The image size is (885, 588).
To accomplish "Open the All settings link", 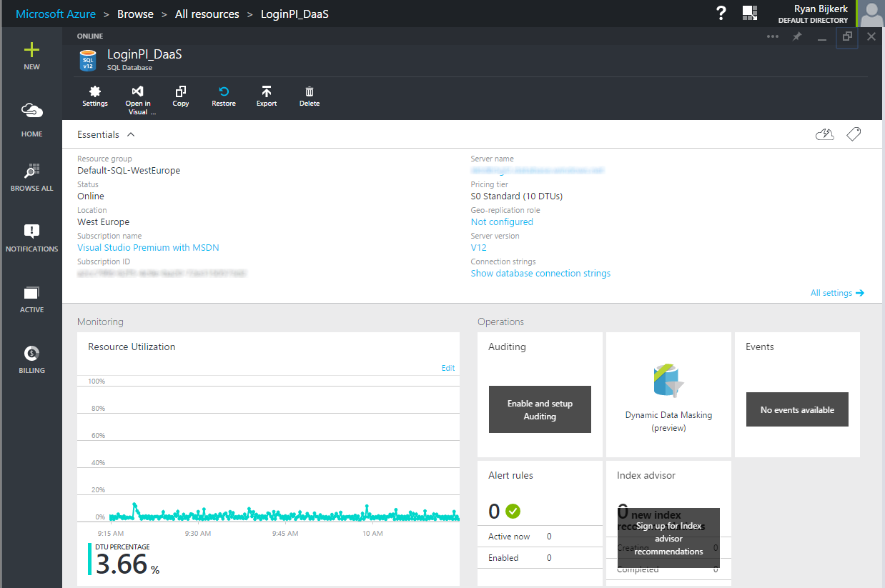I will 837,293.
